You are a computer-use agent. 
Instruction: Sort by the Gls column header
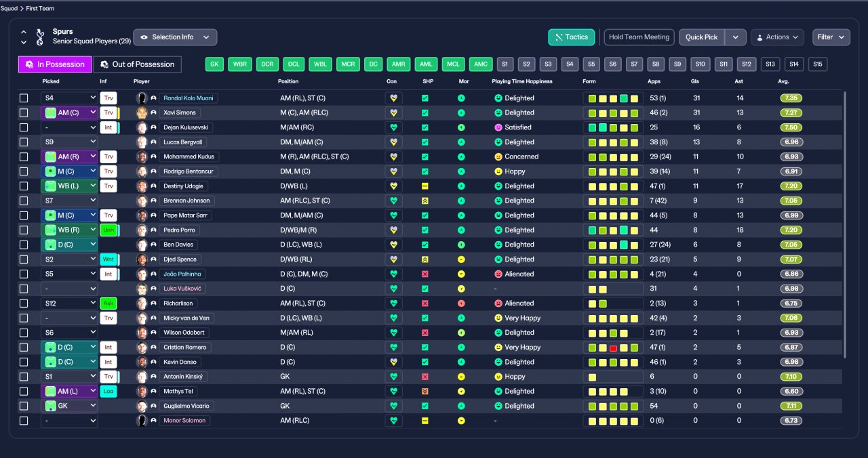[x=695, y=81]
